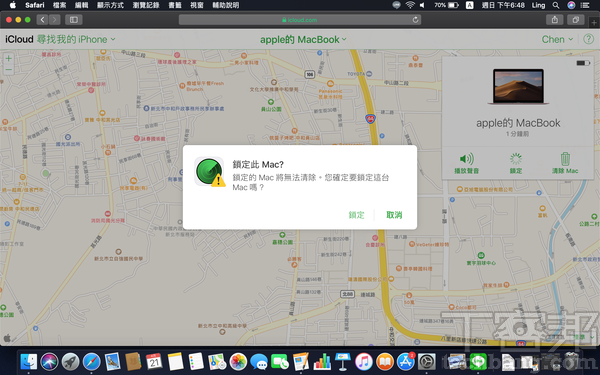Open Finder from the Dock
Screen dimensions: 600x375
pos(28,361)
